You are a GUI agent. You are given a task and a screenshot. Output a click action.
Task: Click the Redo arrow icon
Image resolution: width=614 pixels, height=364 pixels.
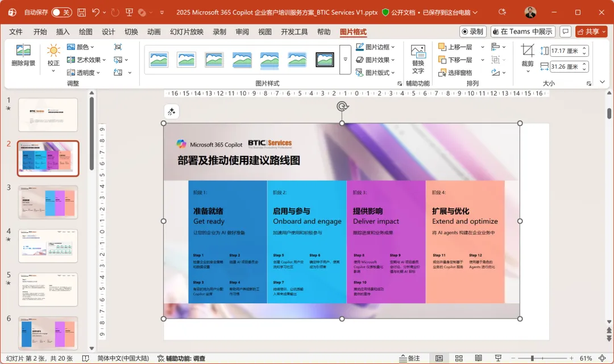click(x=115, y=12)
